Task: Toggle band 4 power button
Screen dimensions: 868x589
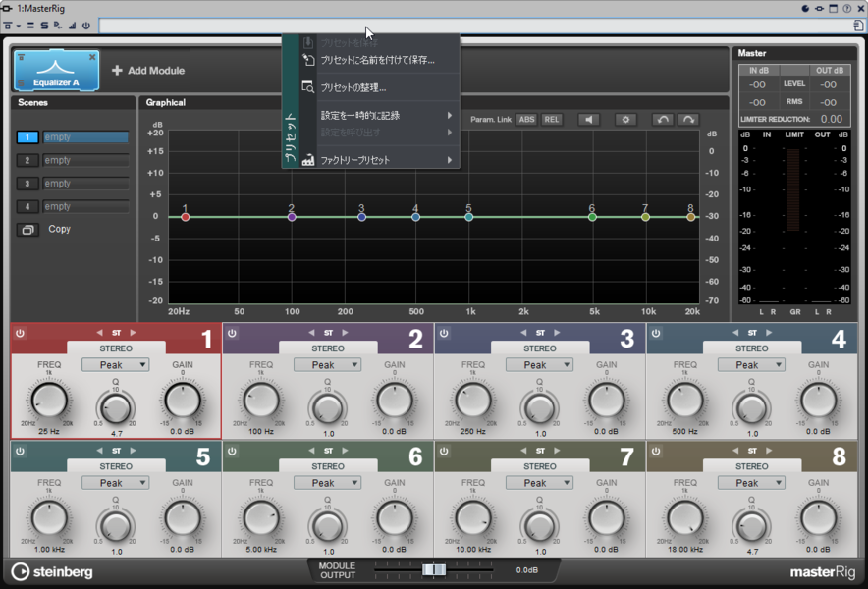Action: 656,333
